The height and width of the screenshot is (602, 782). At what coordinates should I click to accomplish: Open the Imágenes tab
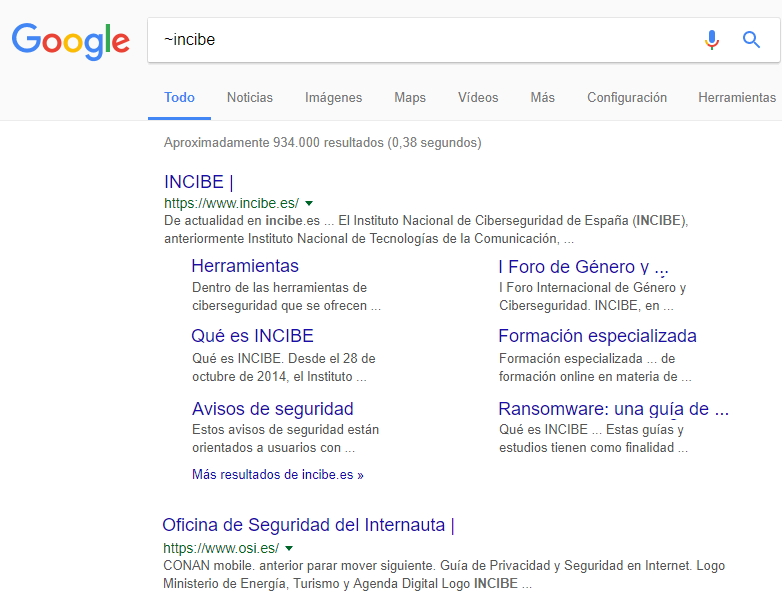pos(334,98)
